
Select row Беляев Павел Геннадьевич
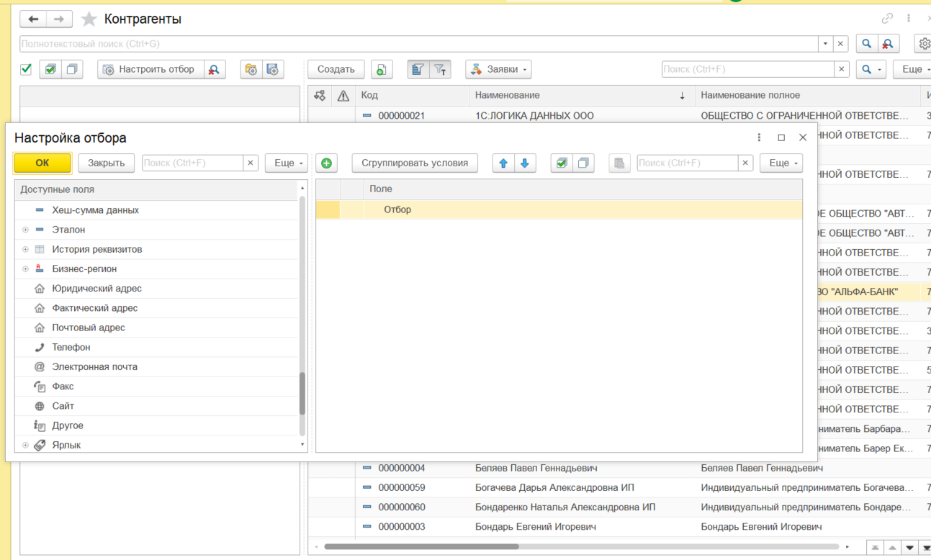click(x=619, y=468)
